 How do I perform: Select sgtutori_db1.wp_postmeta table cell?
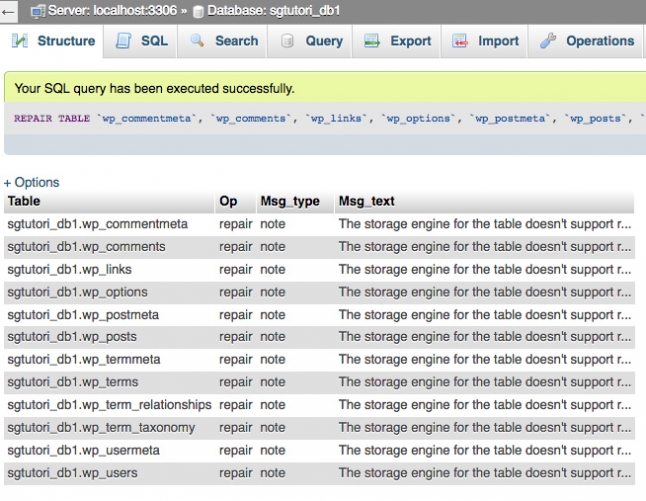[109, 315]
